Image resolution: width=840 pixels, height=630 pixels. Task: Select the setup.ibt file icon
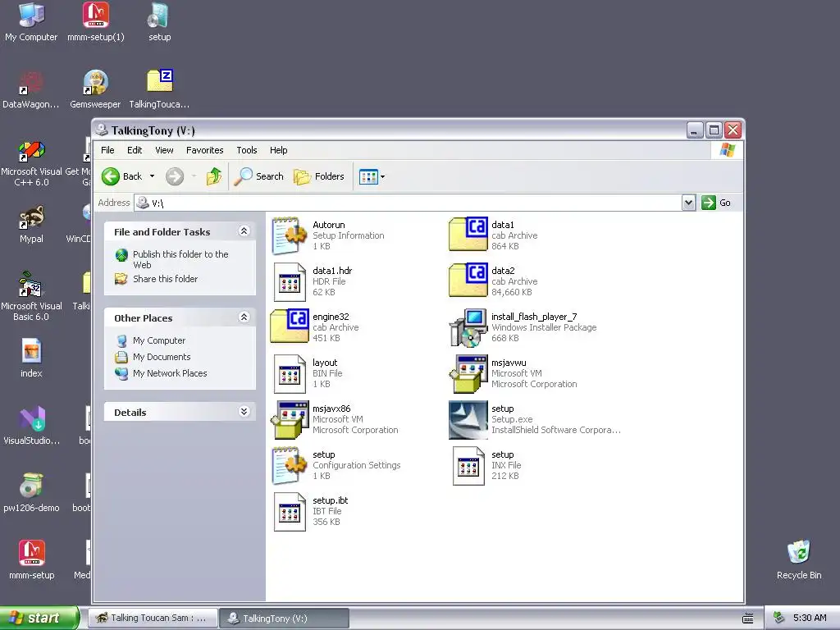[x=290, y=512]
